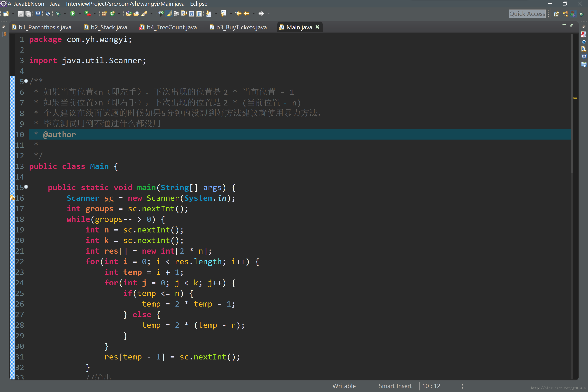This screenshot has height=392, width=588.
Task: Toggle Block Selection mode
Action: 191,14
